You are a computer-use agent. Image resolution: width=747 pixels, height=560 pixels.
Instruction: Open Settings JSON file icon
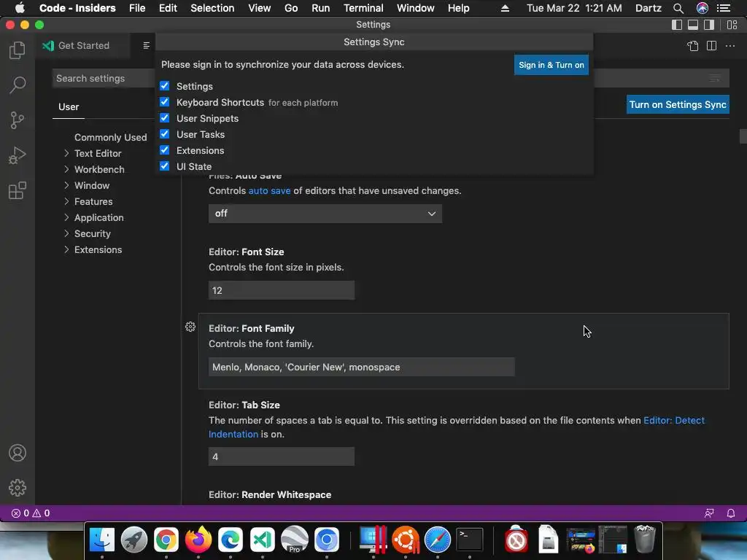[x=693, y=46]
